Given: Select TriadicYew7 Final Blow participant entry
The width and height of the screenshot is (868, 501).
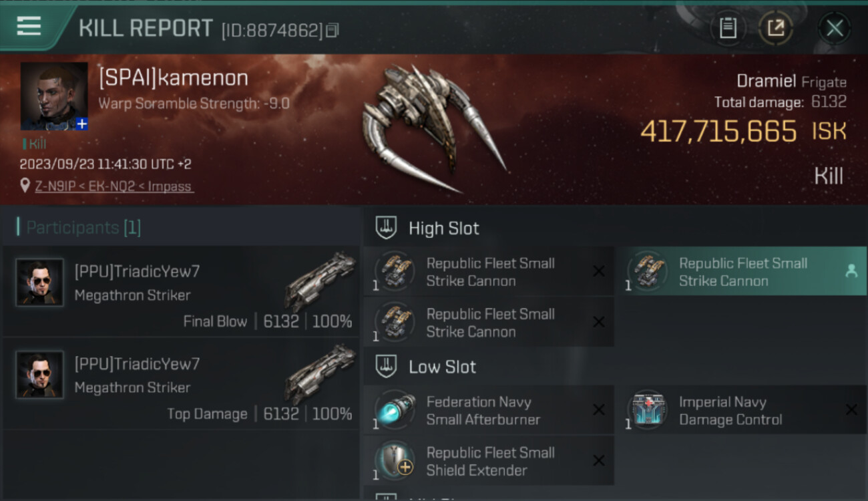Looking at the screenshot, I should point(181,291).
